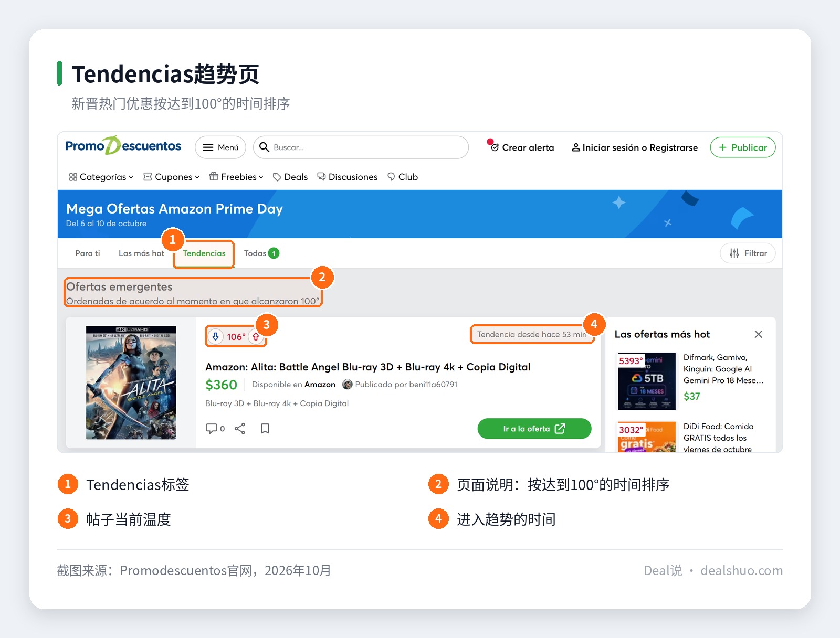Click the Tendencia desde hace 53 min label
The image size is (840, 638).
[532, 334]
